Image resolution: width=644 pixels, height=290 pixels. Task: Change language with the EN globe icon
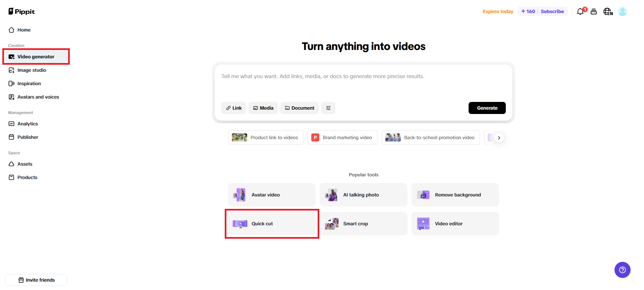pyautogui.click(x=608, y=12)
